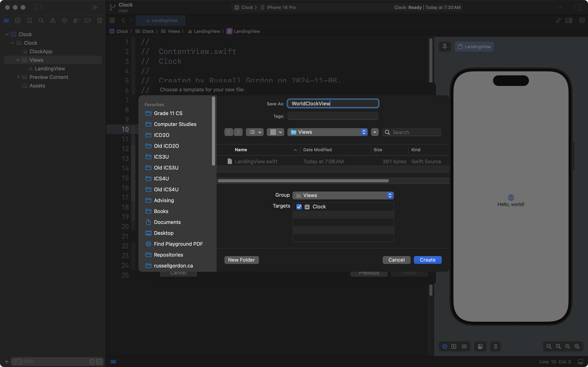Image resolution: width=588 pixels, height=367 pixels.
Task: Click the pin preview icon
Action: [x=444, y=46]
